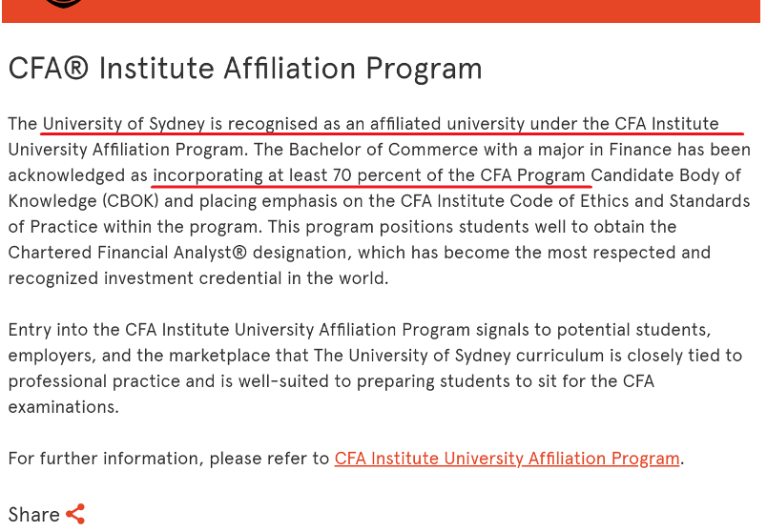
Task: Click the orange header bar
Action: coord(382,10)
